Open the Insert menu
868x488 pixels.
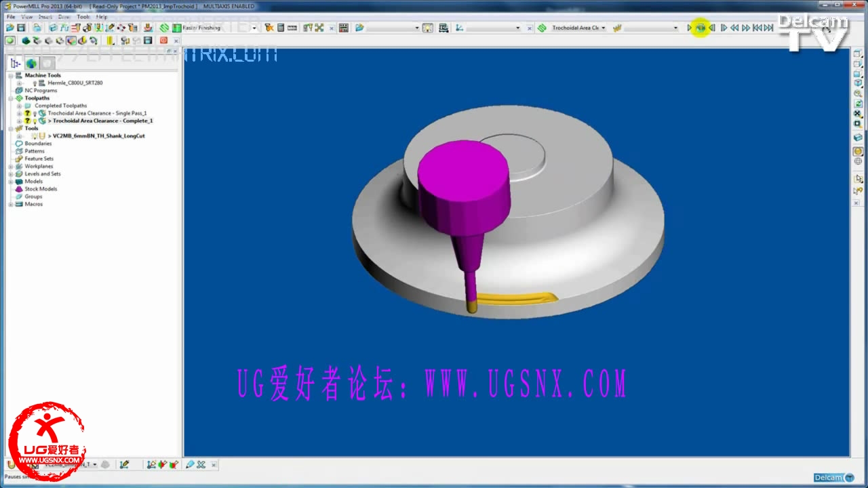[x=45, y=16]
